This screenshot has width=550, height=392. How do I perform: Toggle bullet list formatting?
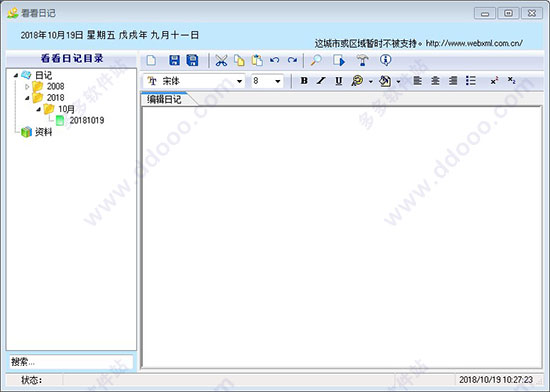[471, 81]
